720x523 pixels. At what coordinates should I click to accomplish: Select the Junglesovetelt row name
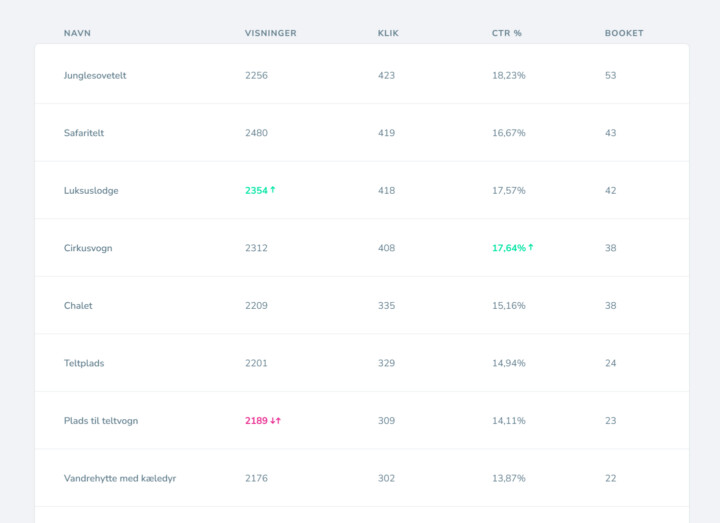(95, 75)
